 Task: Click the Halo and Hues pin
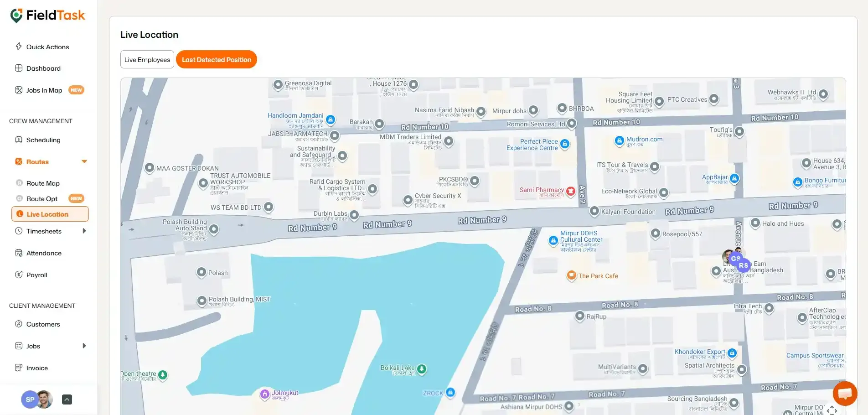pyautogui.click(x=755, y=223)
